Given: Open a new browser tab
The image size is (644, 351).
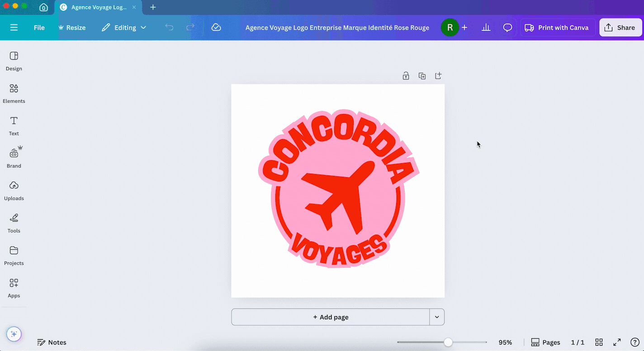Looking at the screenshot, I should [153, 7].
